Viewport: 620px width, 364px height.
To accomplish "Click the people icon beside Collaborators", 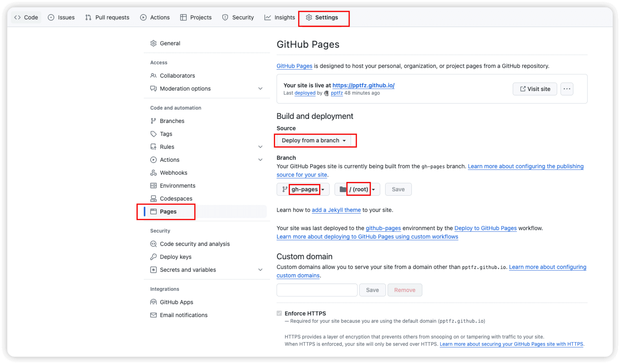I will pos(153,76).
